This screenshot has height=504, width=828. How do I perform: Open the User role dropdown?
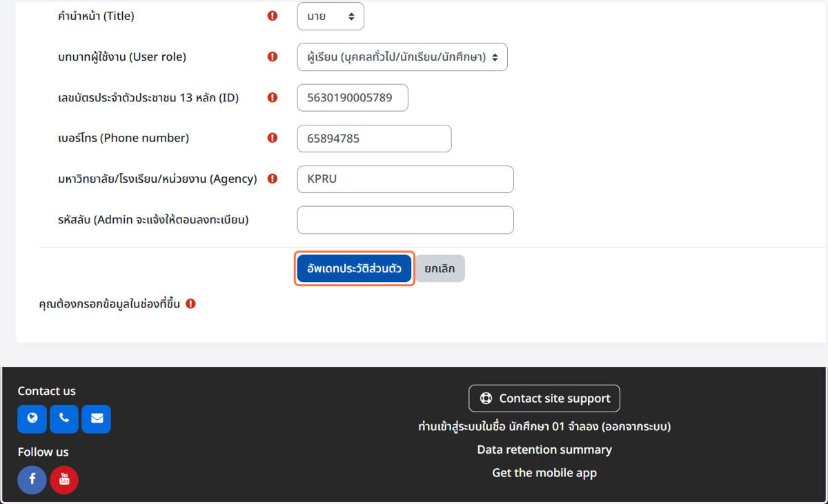point(402,57)
